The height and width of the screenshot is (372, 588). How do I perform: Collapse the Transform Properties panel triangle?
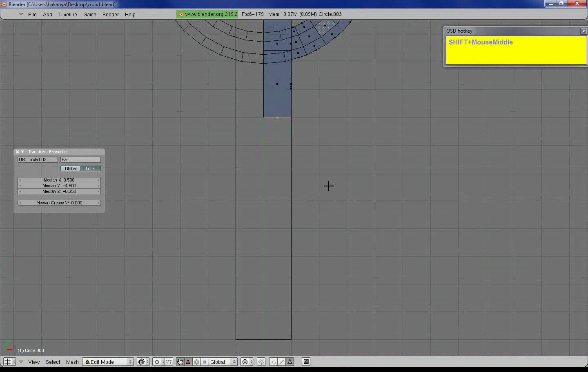point(22,152)
